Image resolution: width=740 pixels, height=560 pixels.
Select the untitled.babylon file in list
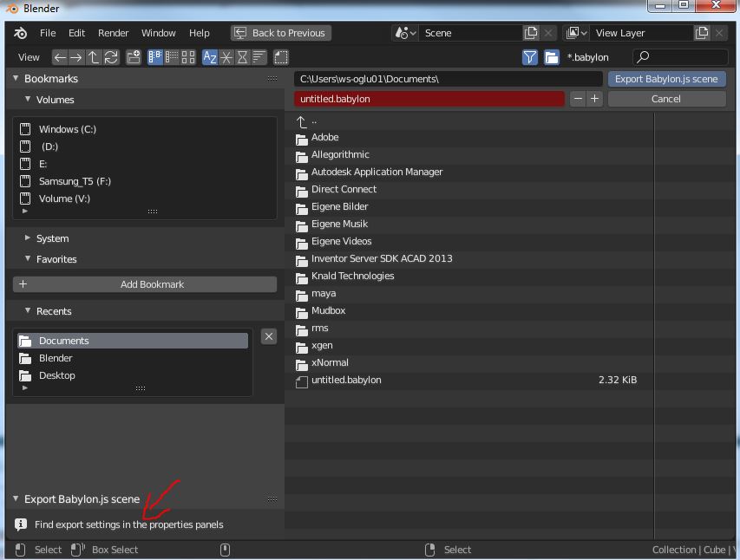tap(468, 381)
